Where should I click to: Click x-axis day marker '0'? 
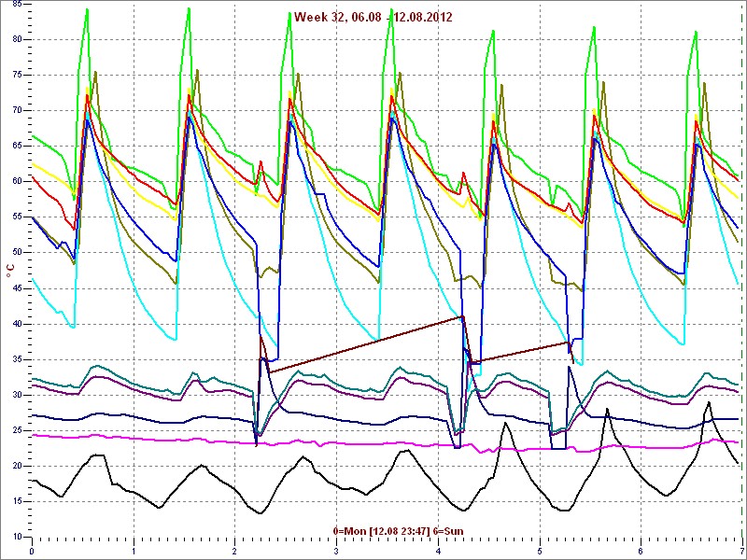pyautogui.click(x=32, y=551)
